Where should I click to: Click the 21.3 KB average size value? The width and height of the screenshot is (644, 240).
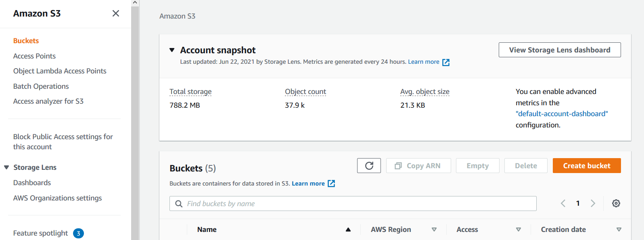point(412,105)
